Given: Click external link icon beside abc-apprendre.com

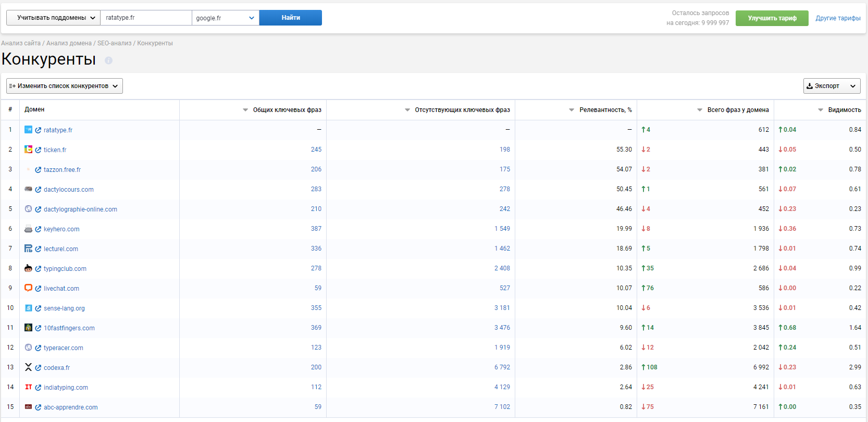Looking at the screenshot, I should pyautogui.click(x=38, y=407).
